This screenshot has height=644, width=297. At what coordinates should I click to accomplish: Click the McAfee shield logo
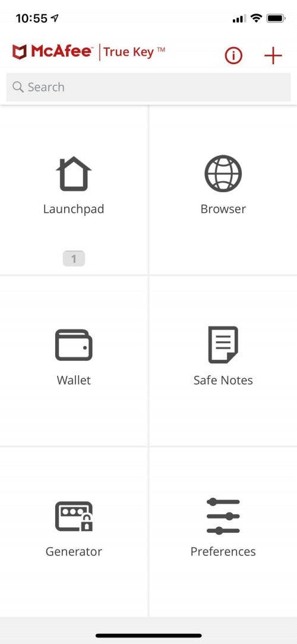coord(19,52)
